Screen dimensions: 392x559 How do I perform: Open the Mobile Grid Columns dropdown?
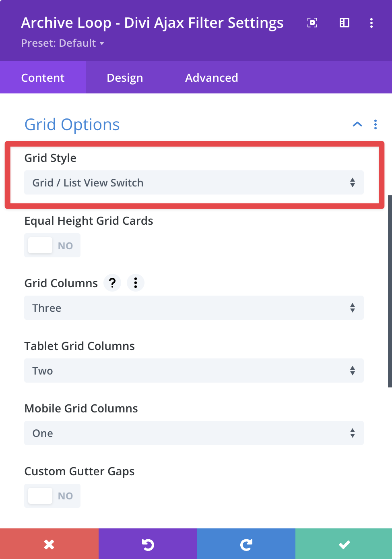194,433
